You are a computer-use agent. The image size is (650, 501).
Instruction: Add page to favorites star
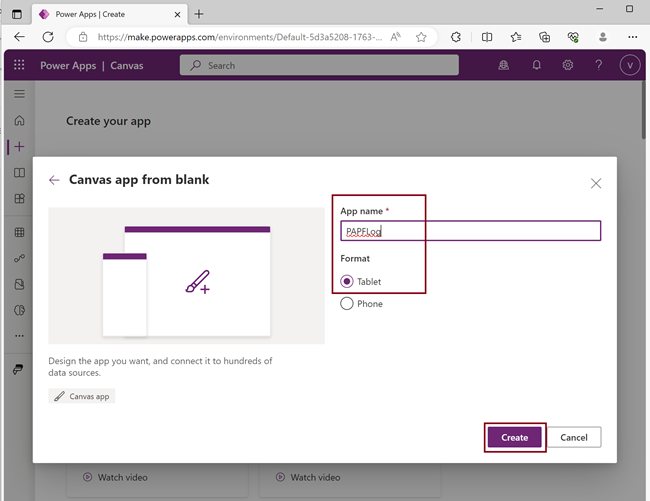click(x=421, y=37)
